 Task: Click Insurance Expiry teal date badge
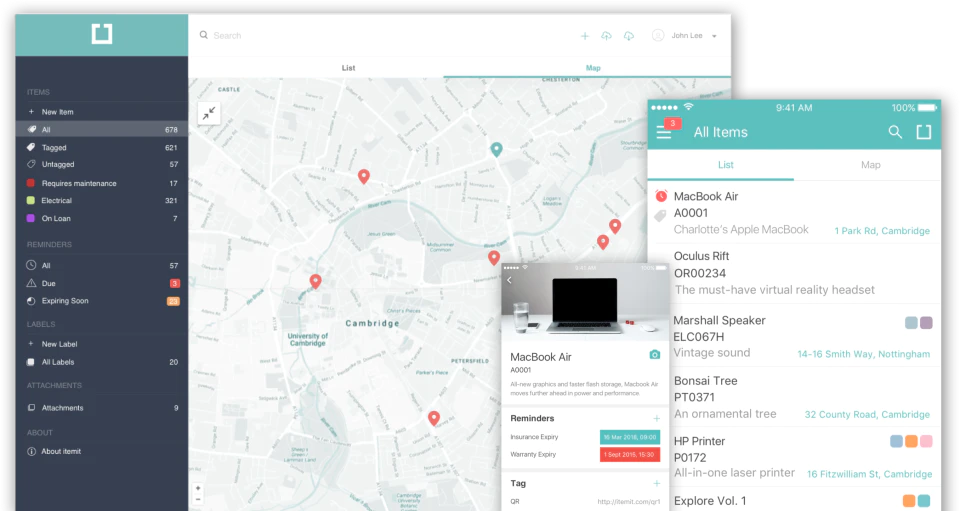tap(629, 437)
